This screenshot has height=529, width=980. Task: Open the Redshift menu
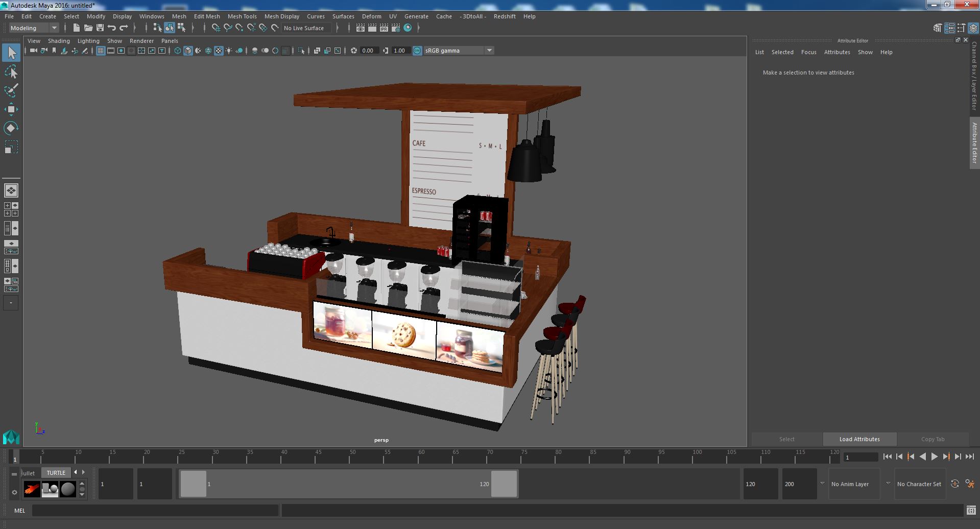505,16
